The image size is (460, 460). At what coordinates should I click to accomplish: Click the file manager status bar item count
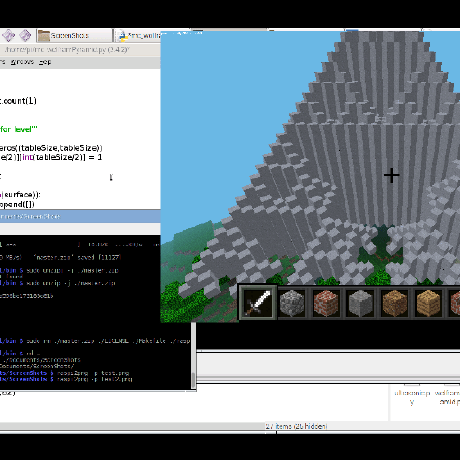(x=296, y=426)
